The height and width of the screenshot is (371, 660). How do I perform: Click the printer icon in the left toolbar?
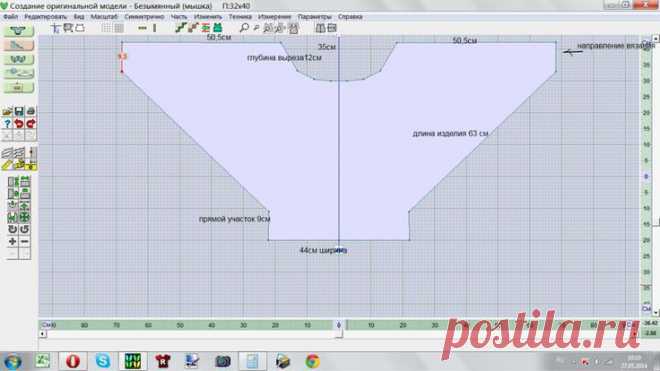point(31,111)
